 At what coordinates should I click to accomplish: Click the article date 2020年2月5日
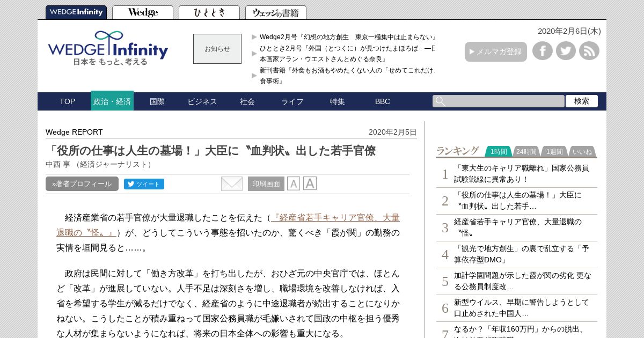tap(393, 132)
